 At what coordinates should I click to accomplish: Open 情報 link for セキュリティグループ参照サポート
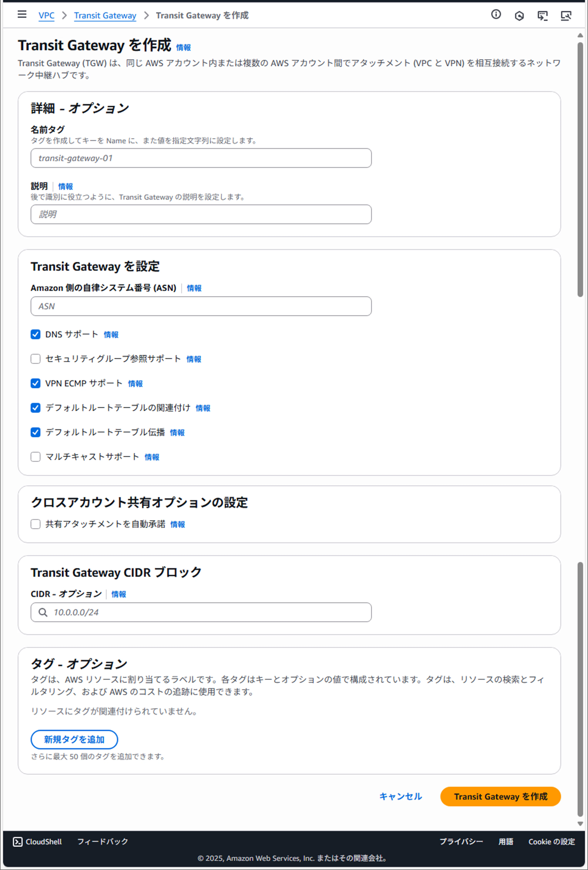[x=194, y=359]
